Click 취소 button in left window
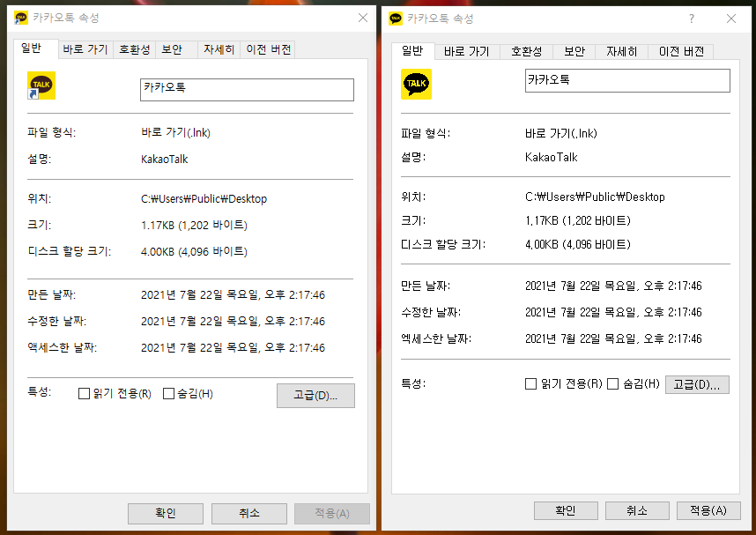The height and width of the screenshot is (535, 756). pos(249,513)
